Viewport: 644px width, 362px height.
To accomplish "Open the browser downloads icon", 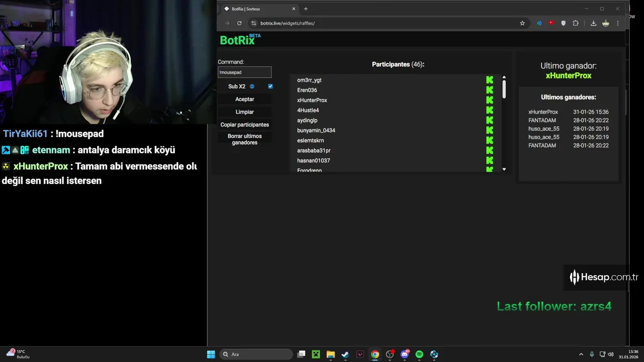I will [x=593, y=23].
